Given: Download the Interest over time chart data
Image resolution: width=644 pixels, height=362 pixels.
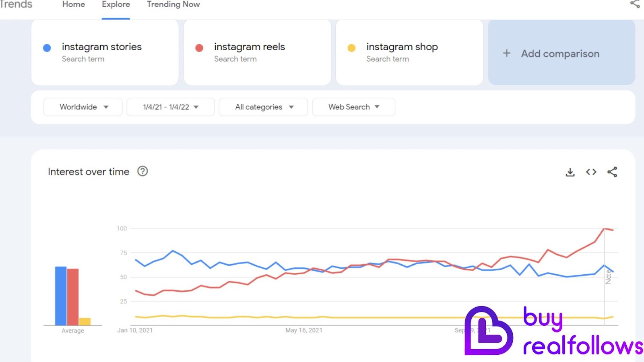Looking at the screenshot, I should click(x=570, y=172).
